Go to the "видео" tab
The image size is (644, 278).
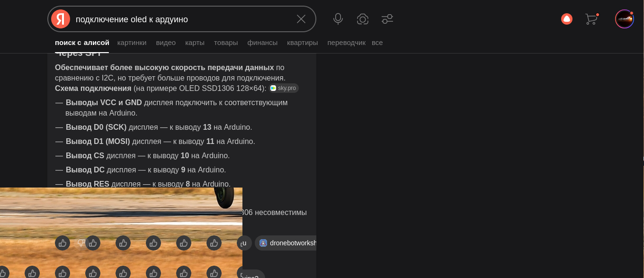click(x=166, y=43)
